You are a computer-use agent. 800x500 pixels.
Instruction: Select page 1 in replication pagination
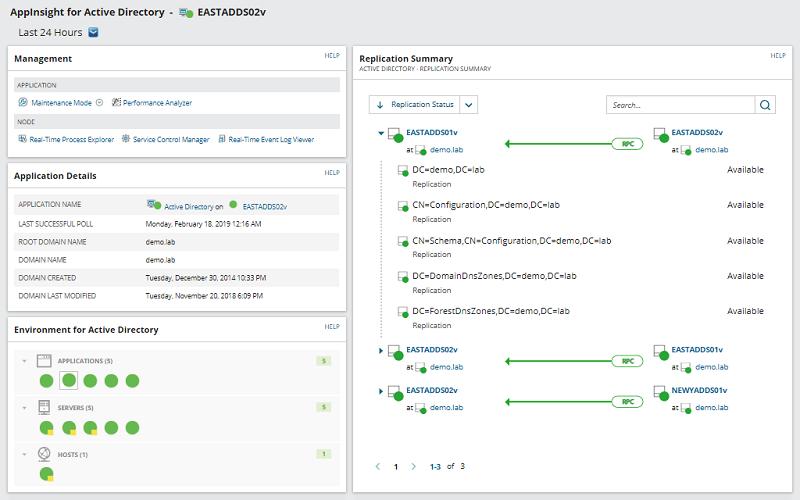[395, 467]
